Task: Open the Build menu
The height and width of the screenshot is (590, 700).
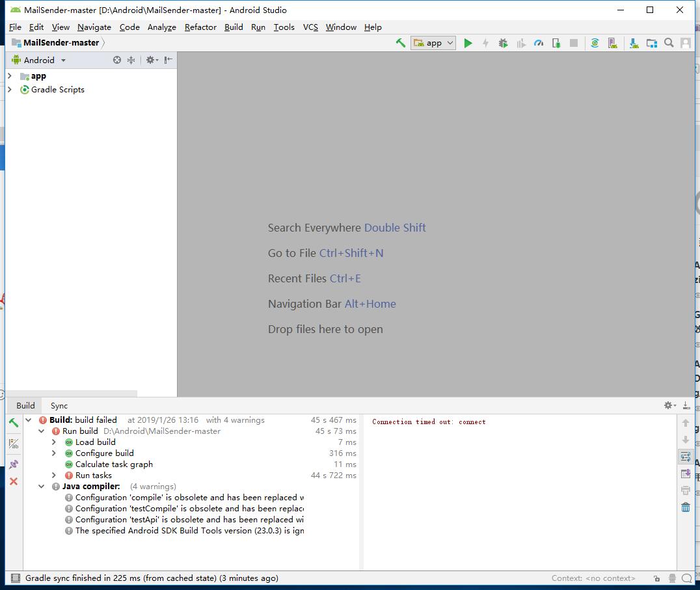Action: tap(234, 27)
